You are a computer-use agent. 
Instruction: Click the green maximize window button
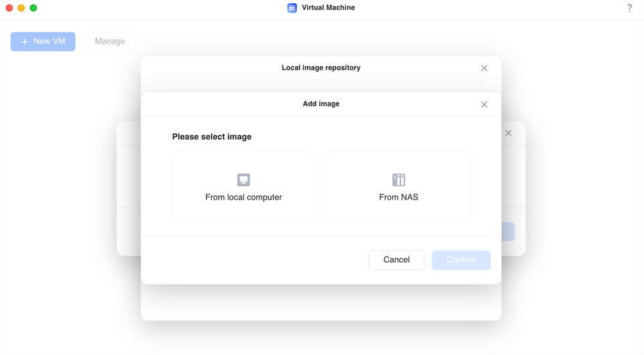click(x=33, y=8)
